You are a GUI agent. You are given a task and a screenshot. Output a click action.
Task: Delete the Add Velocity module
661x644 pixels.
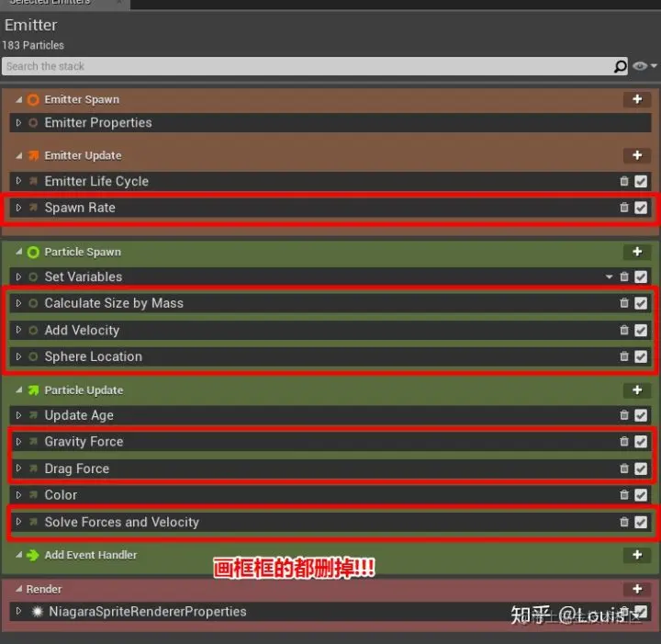(x=624, y=330)
